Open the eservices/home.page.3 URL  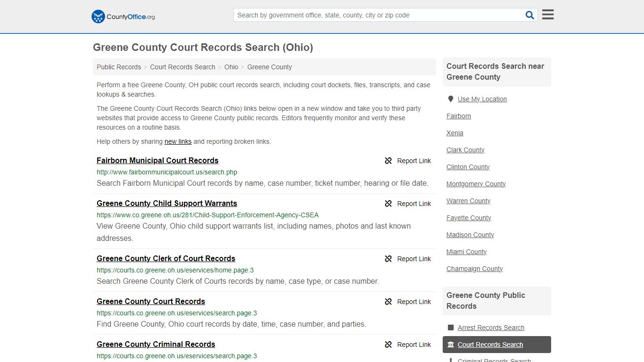coord(175,270)
